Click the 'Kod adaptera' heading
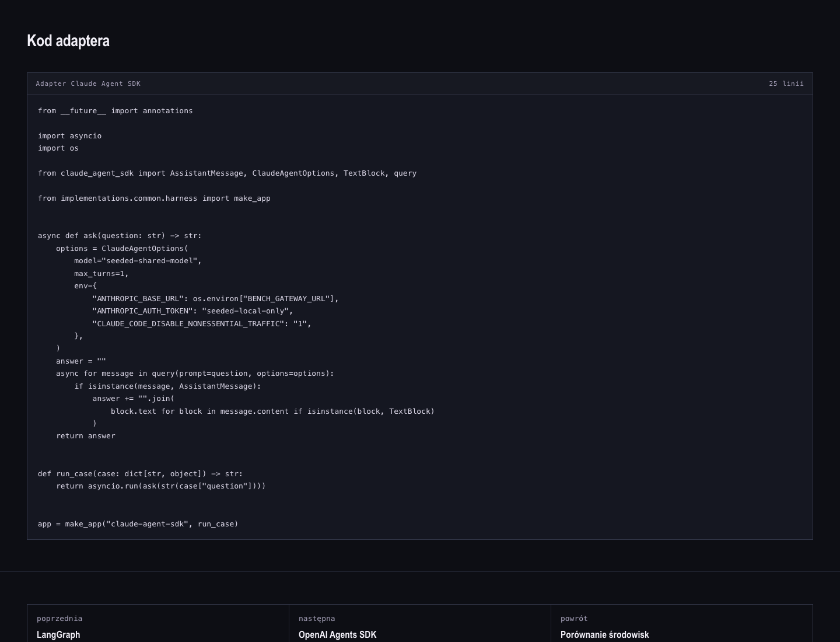 click(x=68, y=41)
